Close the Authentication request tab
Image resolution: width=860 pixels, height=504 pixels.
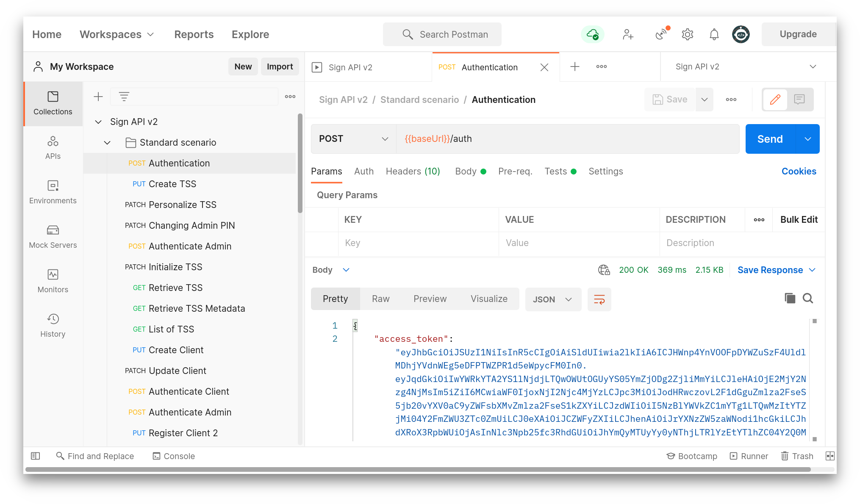point(544,67)
